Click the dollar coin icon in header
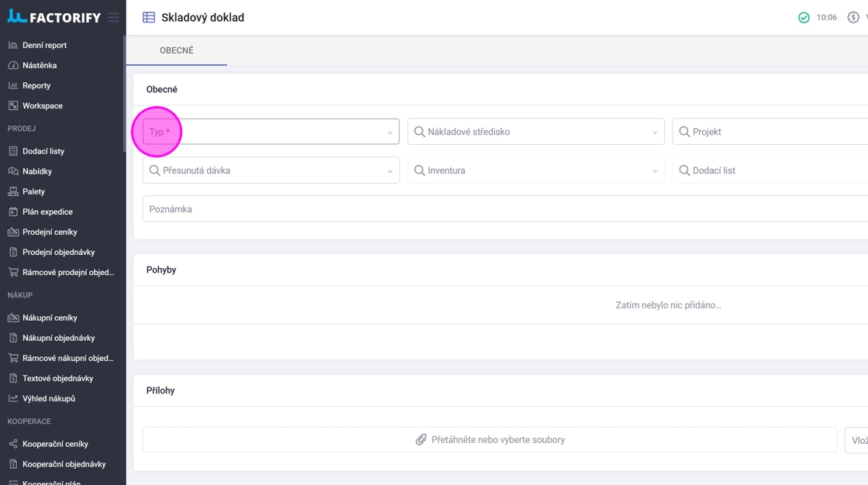The height and width of the screenshot is (485, 868). 853,17
